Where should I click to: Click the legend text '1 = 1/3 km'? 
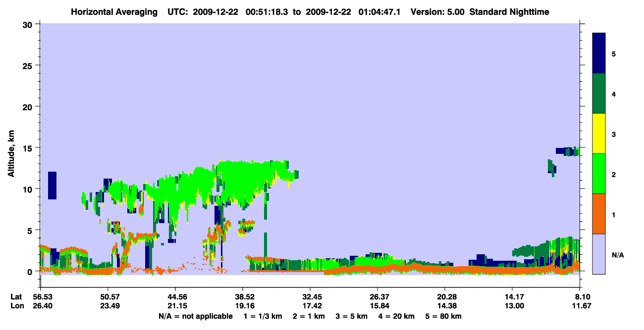click(263, 316)
